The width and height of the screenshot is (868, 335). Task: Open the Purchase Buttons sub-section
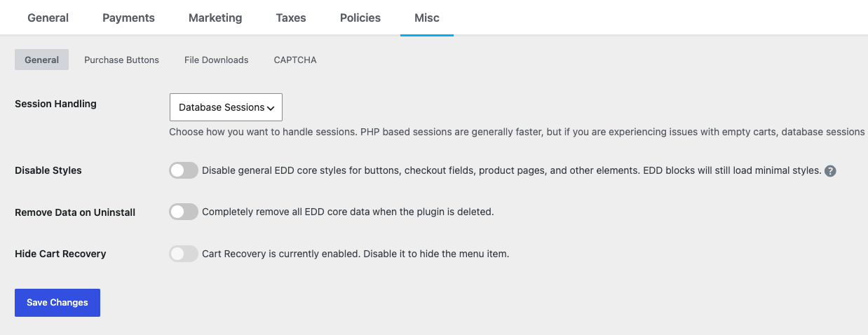click(122, 60)
